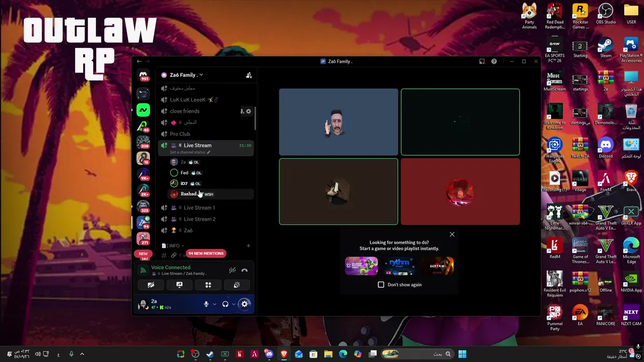Open the GoXLR App desktop icon

tap(631, 216)
